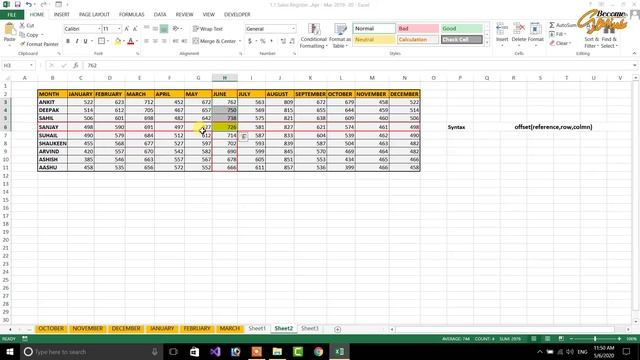Open Visual Studio from the taskbar
640x360 pixels.
coord(215,351)
